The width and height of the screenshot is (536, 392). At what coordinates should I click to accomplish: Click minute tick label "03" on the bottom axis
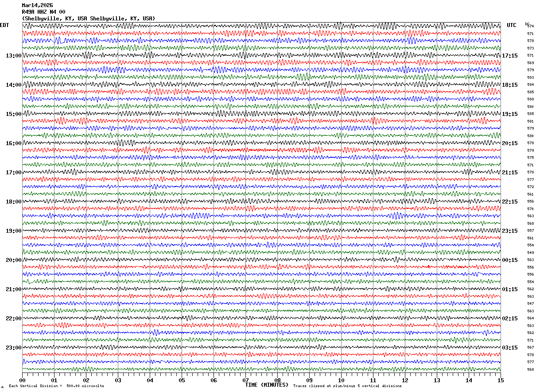click(118, 380)
